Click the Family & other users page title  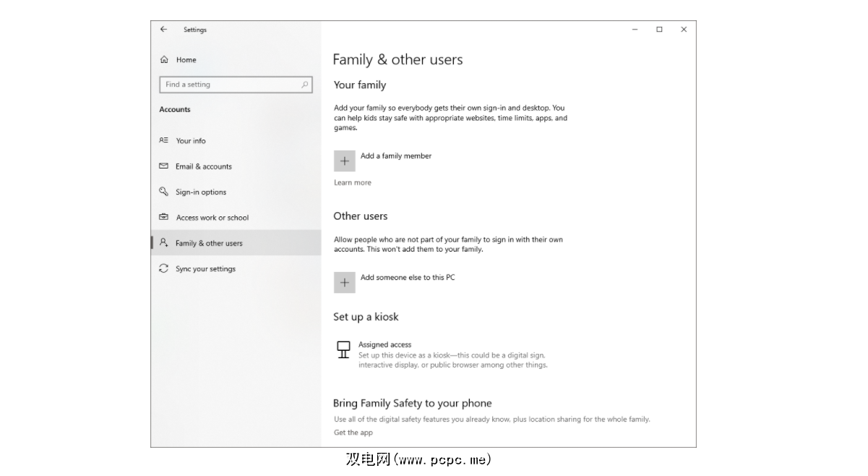click(398, 60)
